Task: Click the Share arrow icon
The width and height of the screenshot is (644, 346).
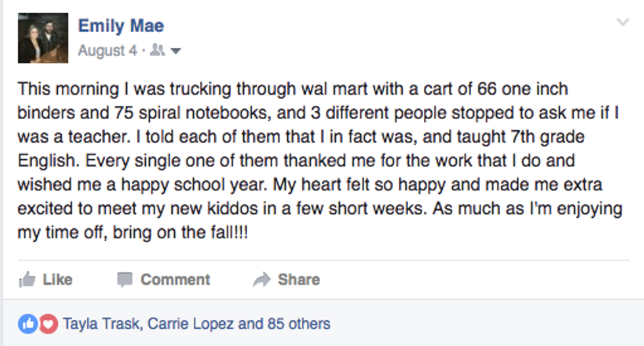Action: pos(262,280)
